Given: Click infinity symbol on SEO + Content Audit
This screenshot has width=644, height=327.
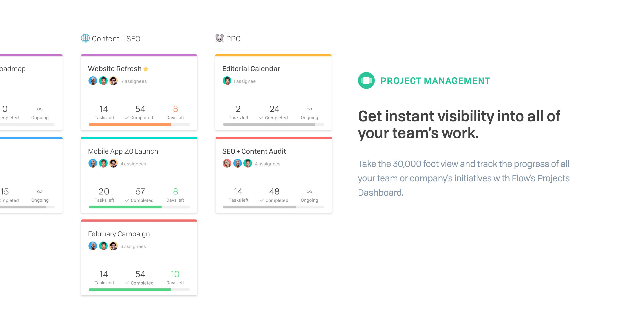Looking at the screenshot, I should coord(309,192).
